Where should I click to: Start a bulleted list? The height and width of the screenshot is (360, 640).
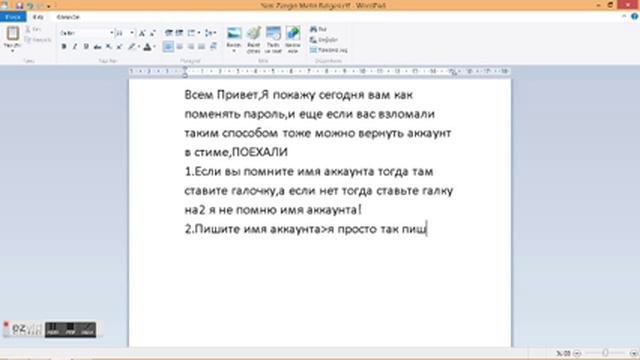(x=191, y=33)
